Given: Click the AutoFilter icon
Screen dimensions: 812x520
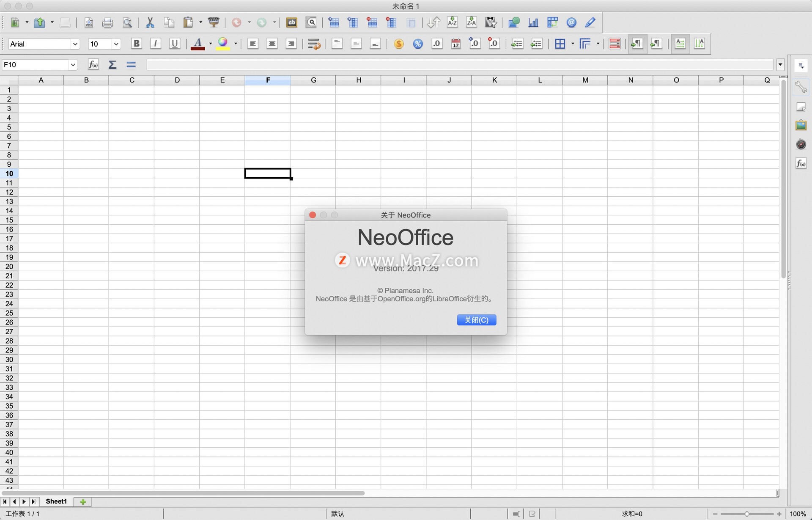Looking at the screenshot, I should [x=491, y=22].
